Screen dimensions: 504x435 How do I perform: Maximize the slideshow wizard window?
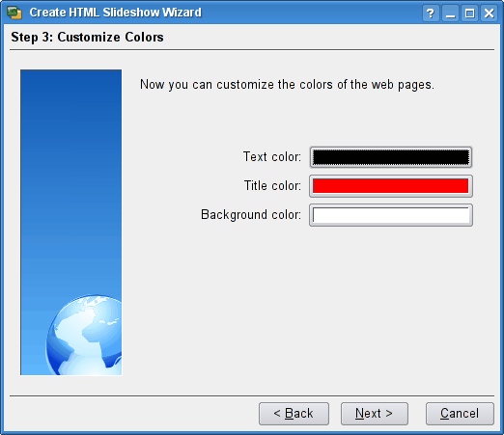469,14
